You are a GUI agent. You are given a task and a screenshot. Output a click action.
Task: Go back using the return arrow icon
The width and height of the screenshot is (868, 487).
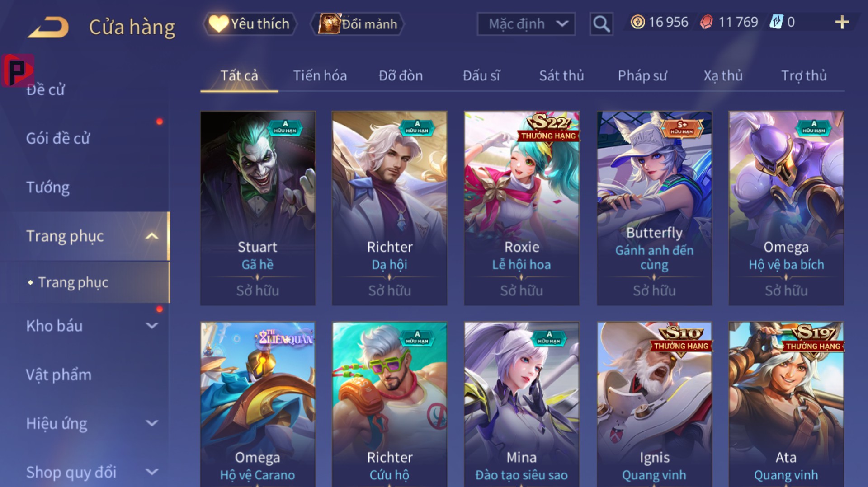click(48, 27)
